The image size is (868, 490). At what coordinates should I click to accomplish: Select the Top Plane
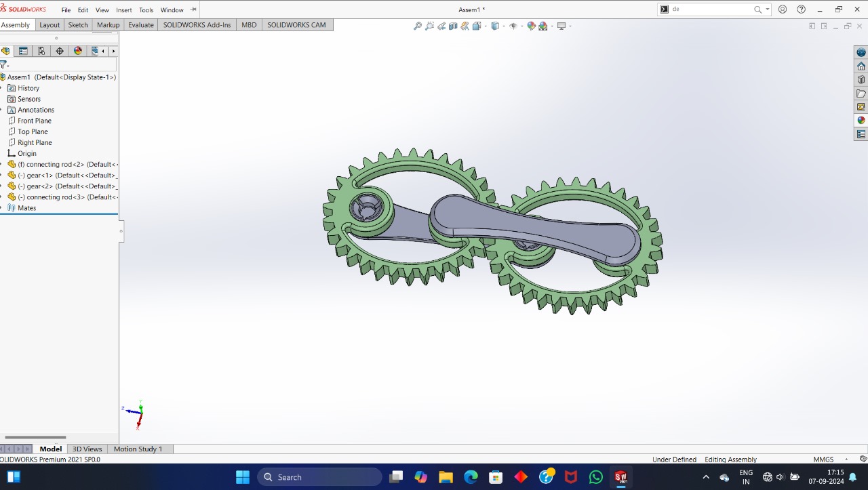(x=27, y=131)
